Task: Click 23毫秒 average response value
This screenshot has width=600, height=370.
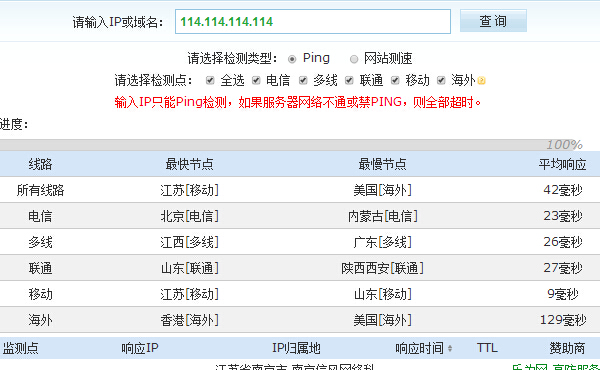Action: (x=563, y=216)
